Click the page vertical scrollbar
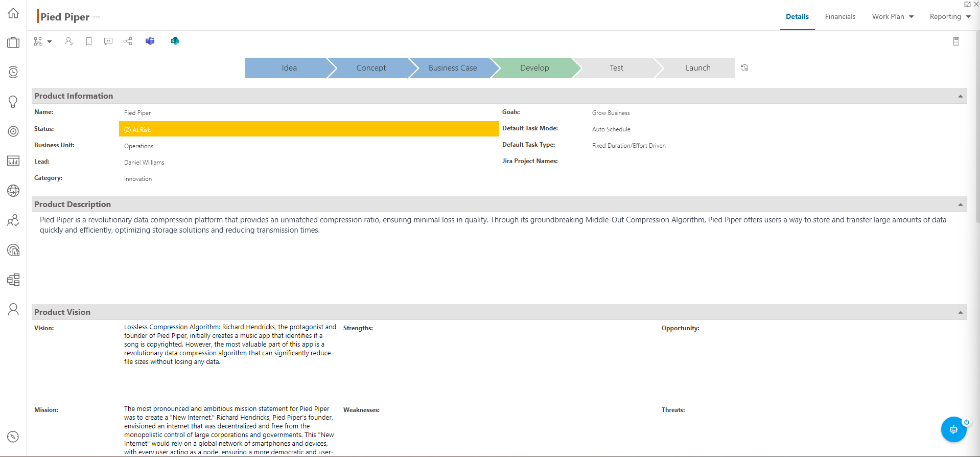 click(x=977, y=128)
